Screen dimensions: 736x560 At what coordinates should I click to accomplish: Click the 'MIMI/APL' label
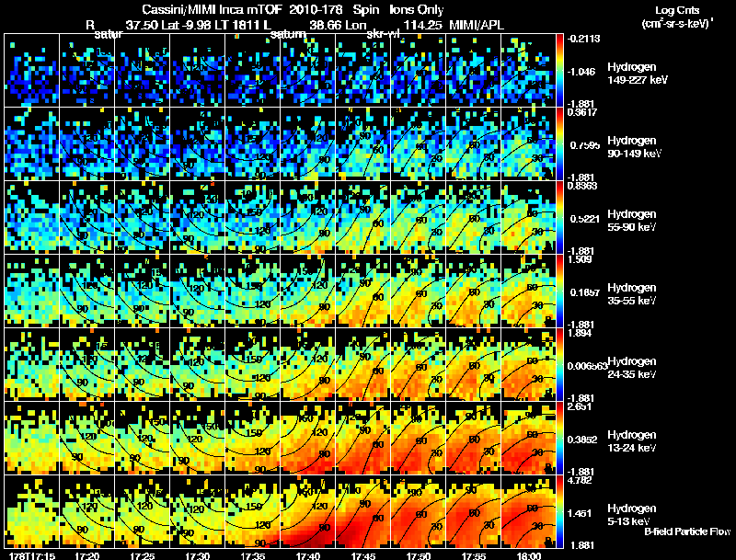click(x=477, y=25)
